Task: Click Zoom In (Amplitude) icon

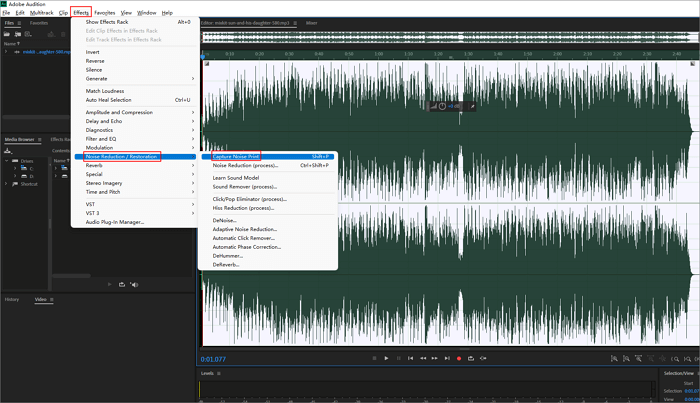Action: point(614,358)
